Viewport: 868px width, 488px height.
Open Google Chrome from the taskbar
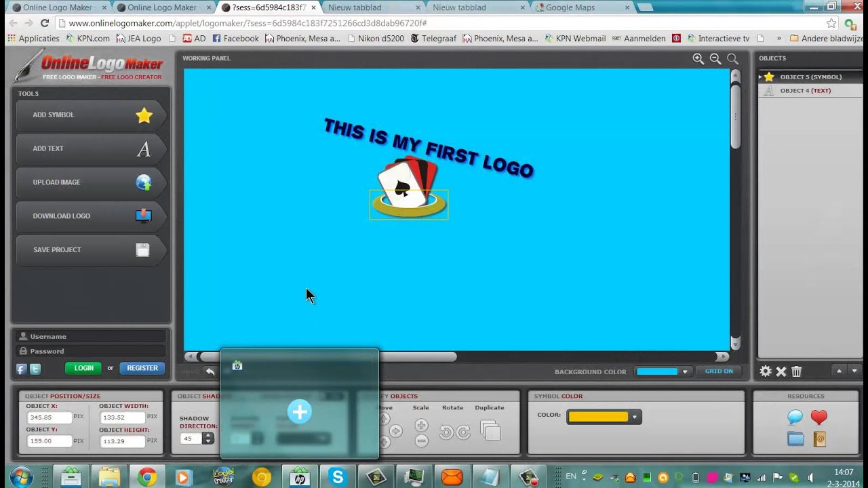(146, 477)
